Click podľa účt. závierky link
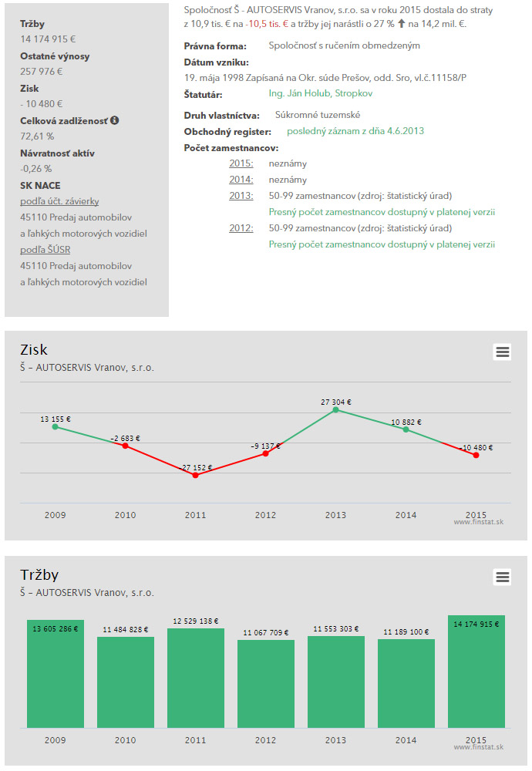 point(59,201)
